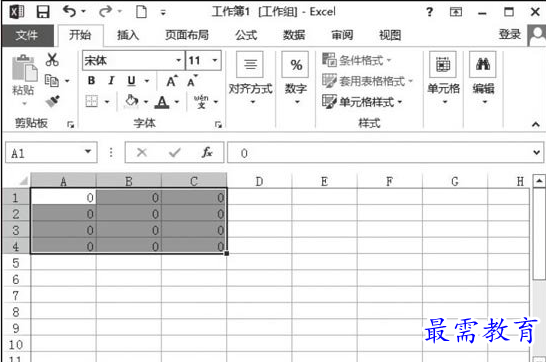Open the Font color dropdown arrow

click(x=177, y=102)
